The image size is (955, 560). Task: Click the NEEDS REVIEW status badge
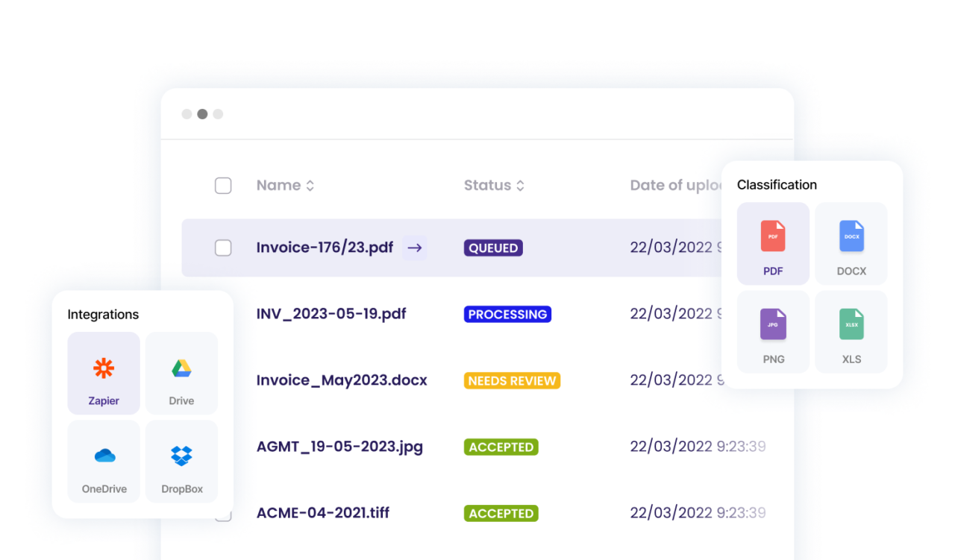pos(512,380)
